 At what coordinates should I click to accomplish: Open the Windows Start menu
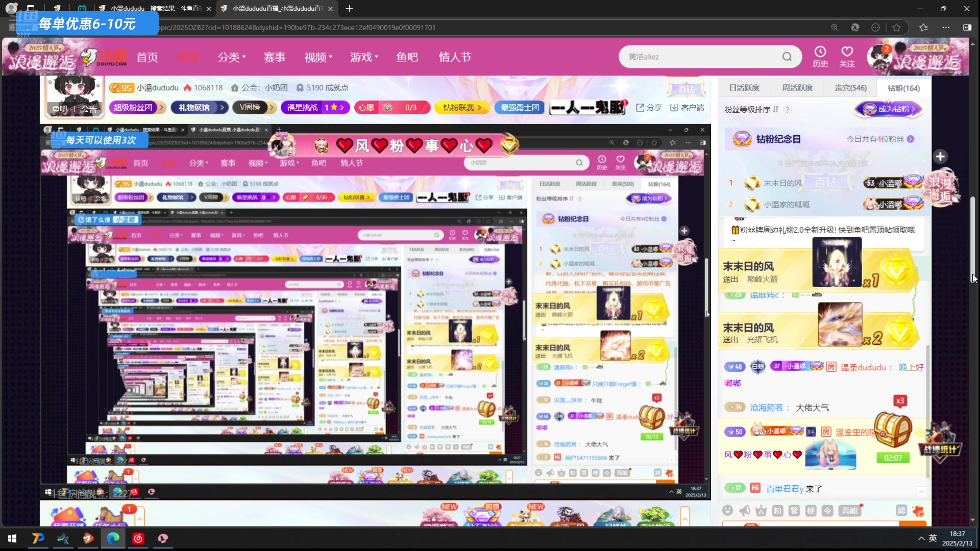point(12,538)
